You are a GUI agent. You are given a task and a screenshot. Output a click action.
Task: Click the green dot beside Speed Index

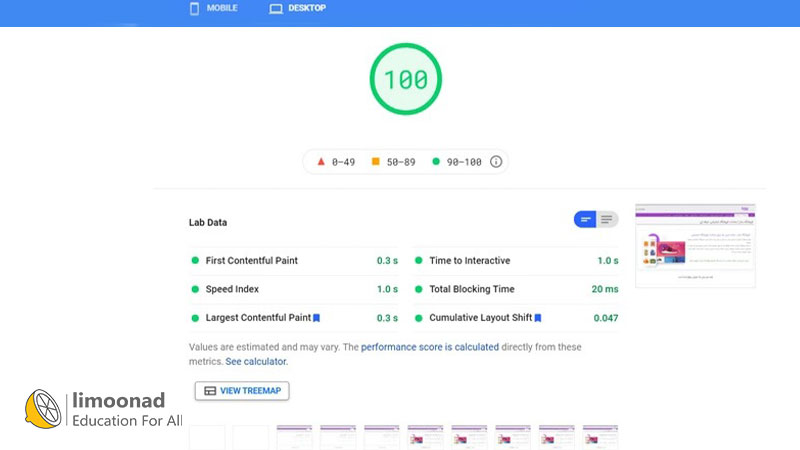(195, 289)
